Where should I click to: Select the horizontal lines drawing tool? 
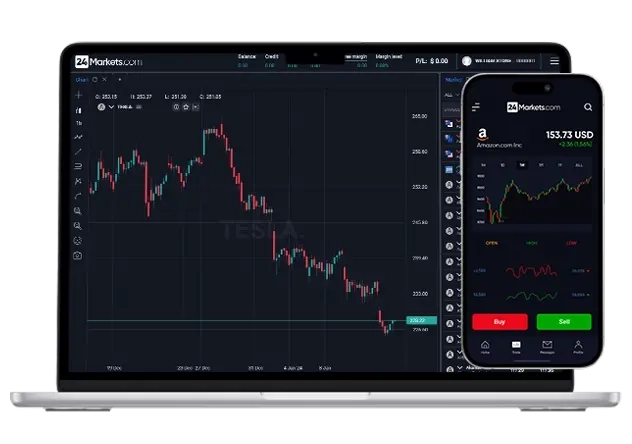click(78, 166)
